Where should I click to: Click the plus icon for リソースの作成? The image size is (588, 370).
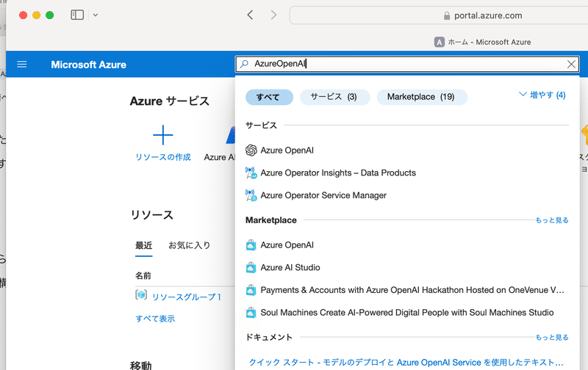click(x=162, y=135)
